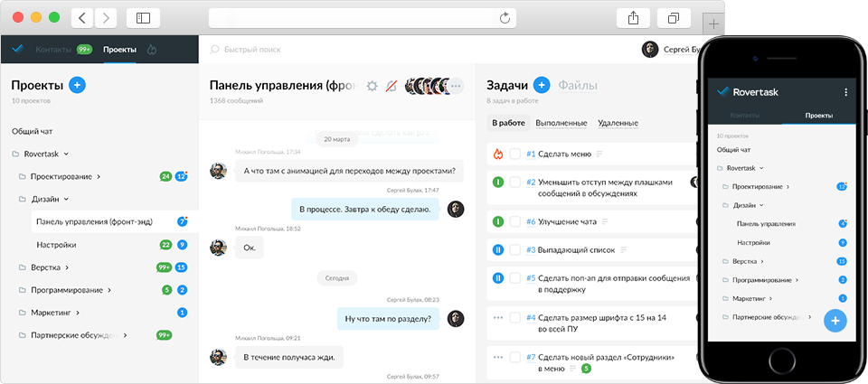This screenshot has width=868, height=384.
Task: Open chat settings gear icon
Action: point(372,86)
